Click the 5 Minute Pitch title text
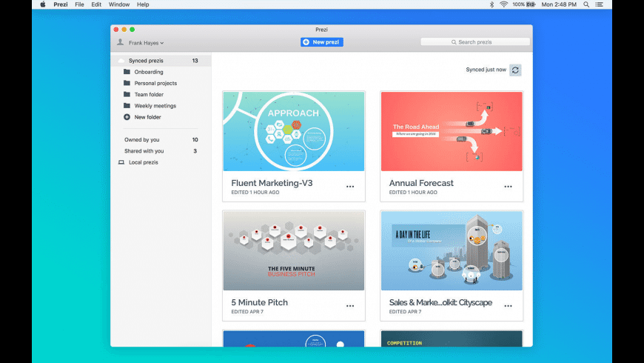The width and height of the screenshot is (644, 363). (260, 302)
